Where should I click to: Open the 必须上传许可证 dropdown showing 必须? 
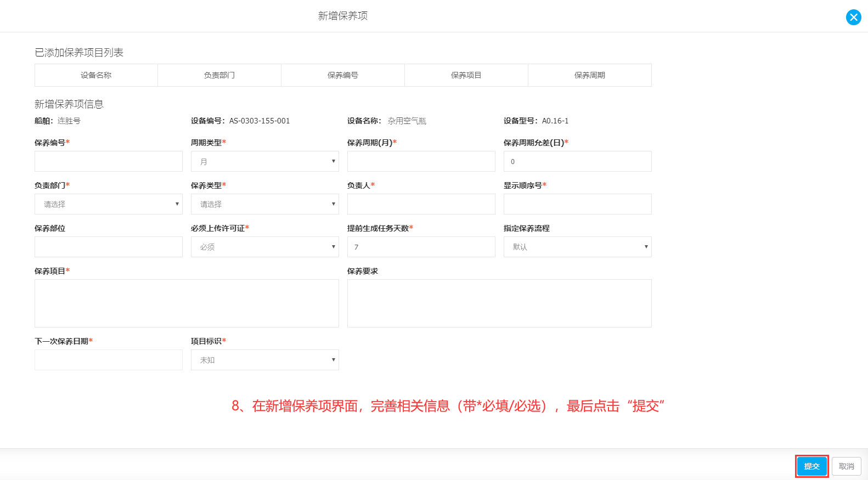point(265,247)
